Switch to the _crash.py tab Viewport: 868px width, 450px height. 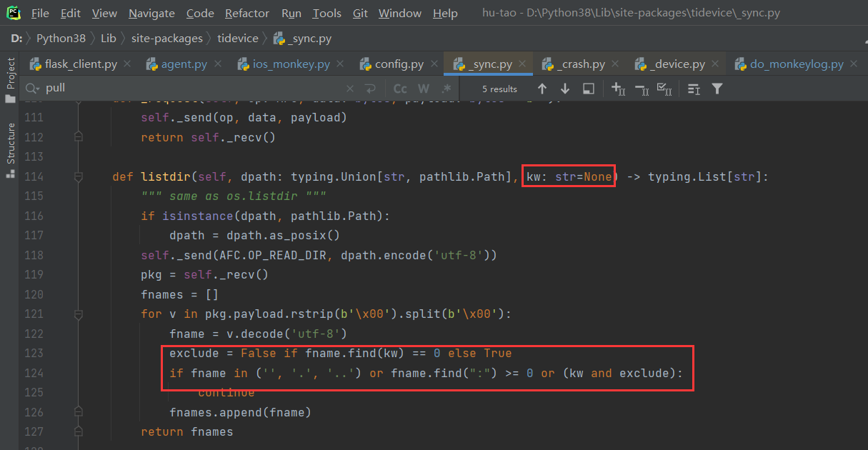pyautogui.click(x=581, y=64)
